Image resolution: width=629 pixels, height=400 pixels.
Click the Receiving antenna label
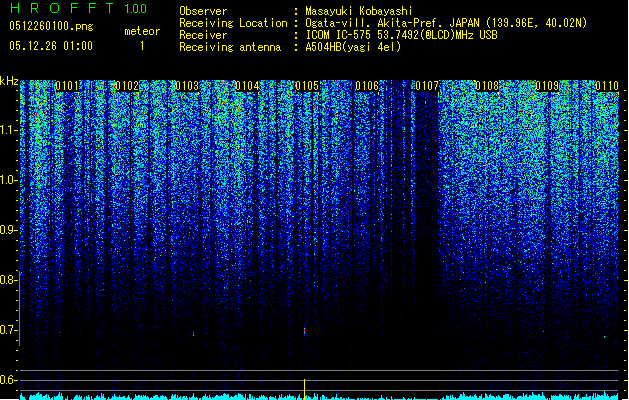click(230, 47)
